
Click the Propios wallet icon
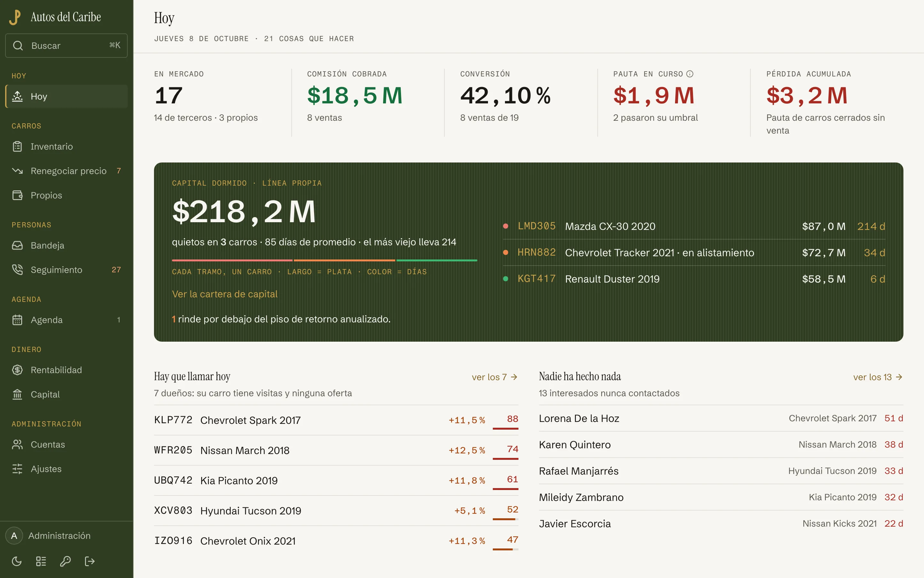pos(18,195)
